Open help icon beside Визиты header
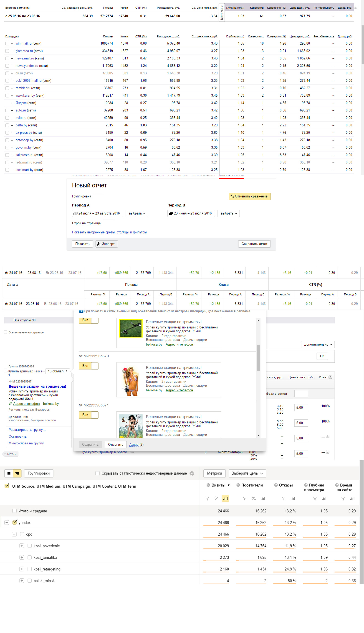The height and width of the screenshot is (633, 364). pos(208,485)
